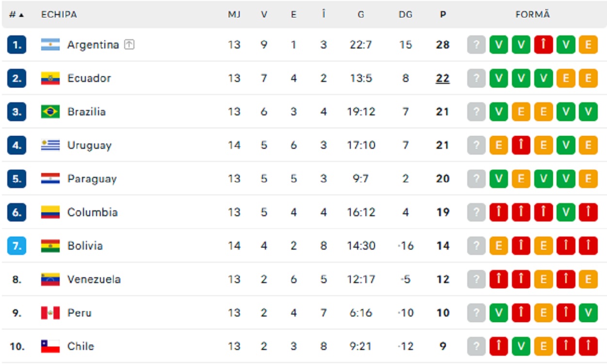
Task: Sort by the DG goal difference header
Action: click(x=405, y=15)
